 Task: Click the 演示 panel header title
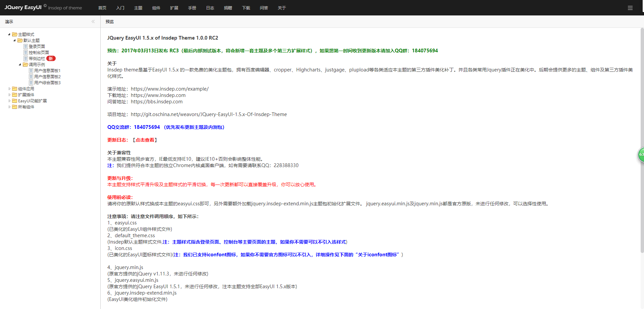tap(9, 21)
